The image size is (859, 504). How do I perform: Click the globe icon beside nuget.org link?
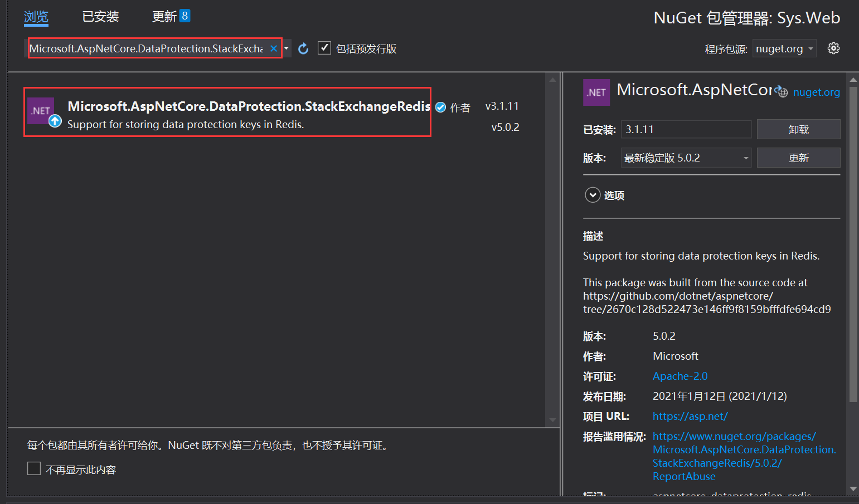click(x=782, y=92)
